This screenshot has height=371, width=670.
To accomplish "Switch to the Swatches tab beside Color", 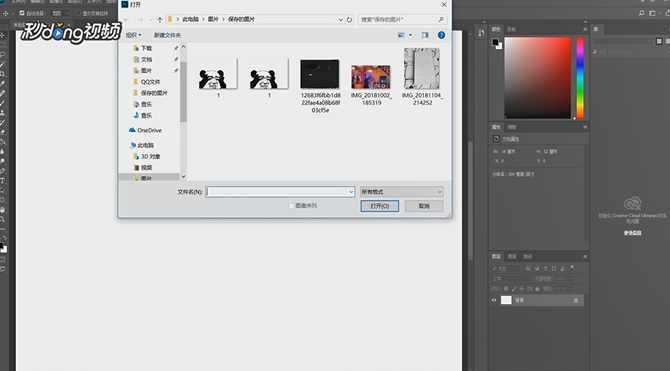I will (x=511, y=29).
